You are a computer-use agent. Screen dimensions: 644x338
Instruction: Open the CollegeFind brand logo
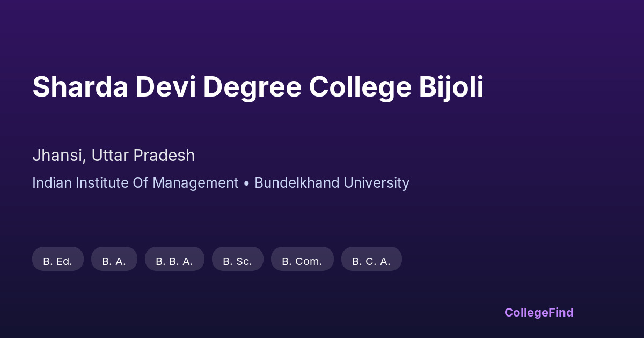(539, 312)
